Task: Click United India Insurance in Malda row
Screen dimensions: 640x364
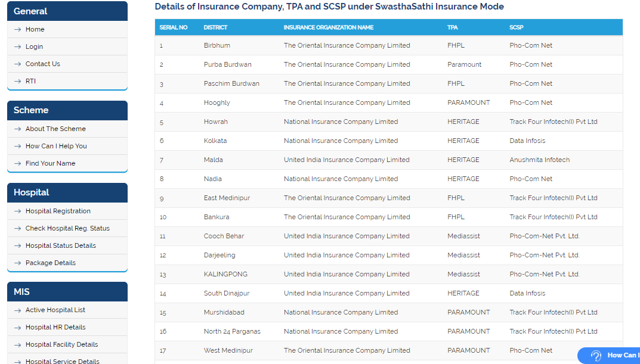Action: pyautogui.click(x=347, y=160)
